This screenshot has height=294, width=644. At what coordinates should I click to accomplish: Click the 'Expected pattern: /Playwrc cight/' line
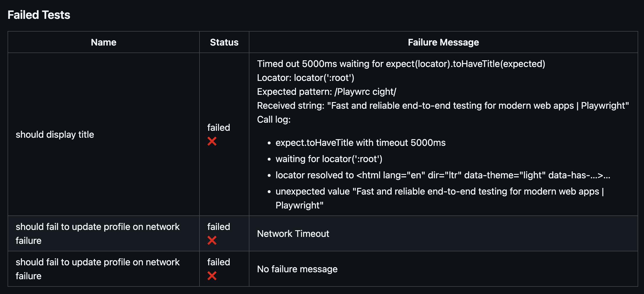click(x=327, y=92)
